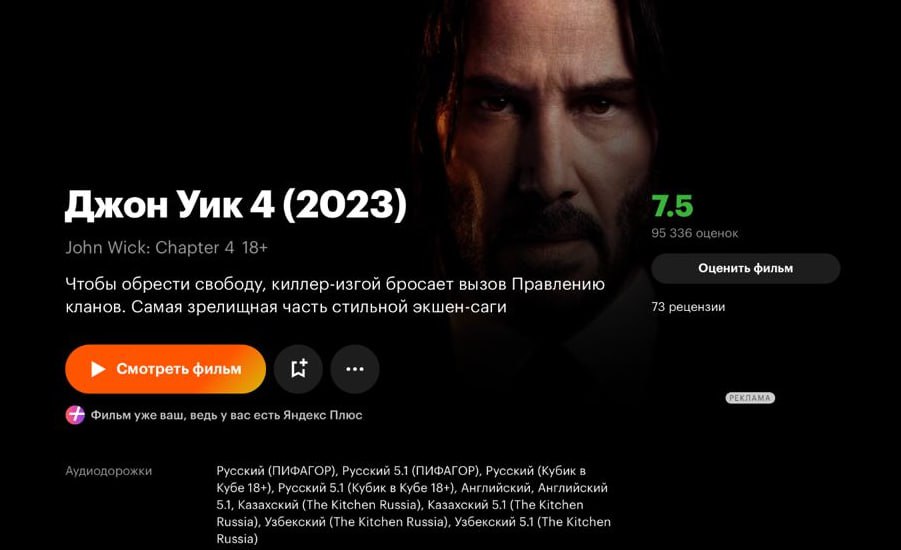The height and width of the screenshot is (550, 901).
Task: Open the 73 рецензии link
Action: click(688, 307)
